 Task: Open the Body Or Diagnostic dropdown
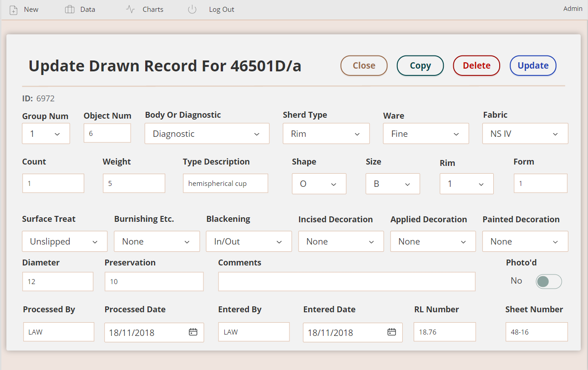pos(207,134)
